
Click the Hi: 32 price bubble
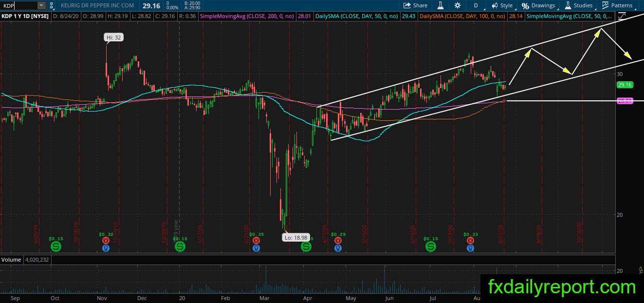(x=112, y=37)
